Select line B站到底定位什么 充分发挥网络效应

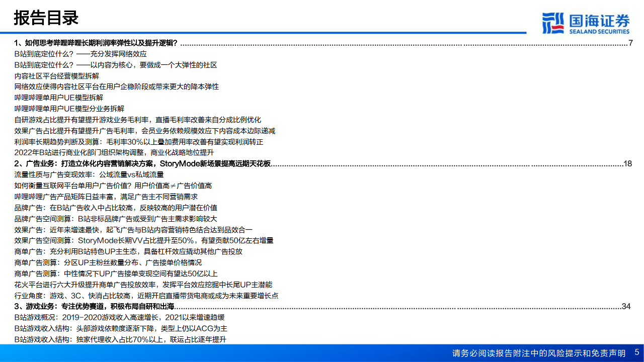point(80,54)
